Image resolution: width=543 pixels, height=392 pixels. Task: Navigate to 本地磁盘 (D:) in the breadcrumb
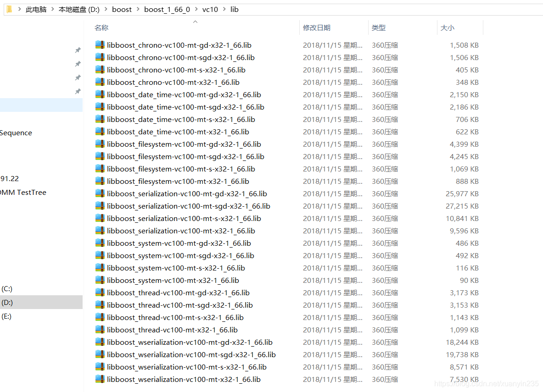point(79,9)
